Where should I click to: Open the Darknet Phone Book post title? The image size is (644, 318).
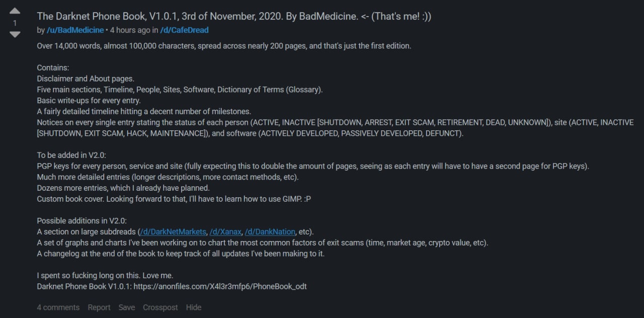pos(234,16)
